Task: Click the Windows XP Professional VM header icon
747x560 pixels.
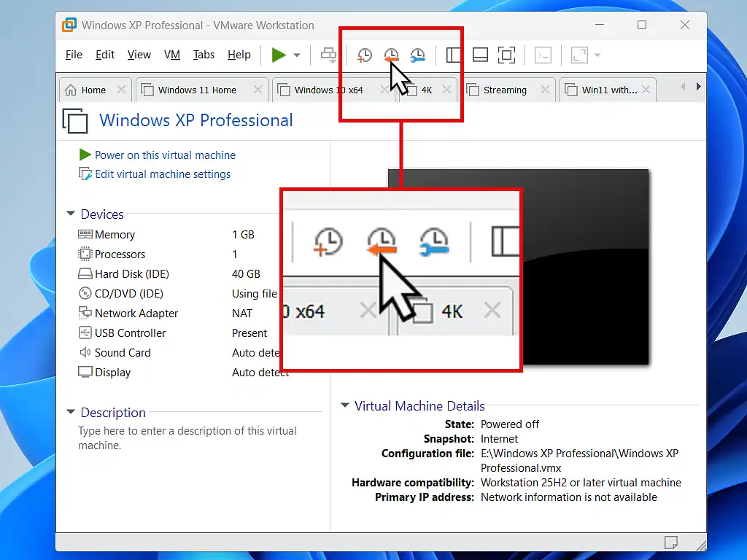Action: click(75, 121)
